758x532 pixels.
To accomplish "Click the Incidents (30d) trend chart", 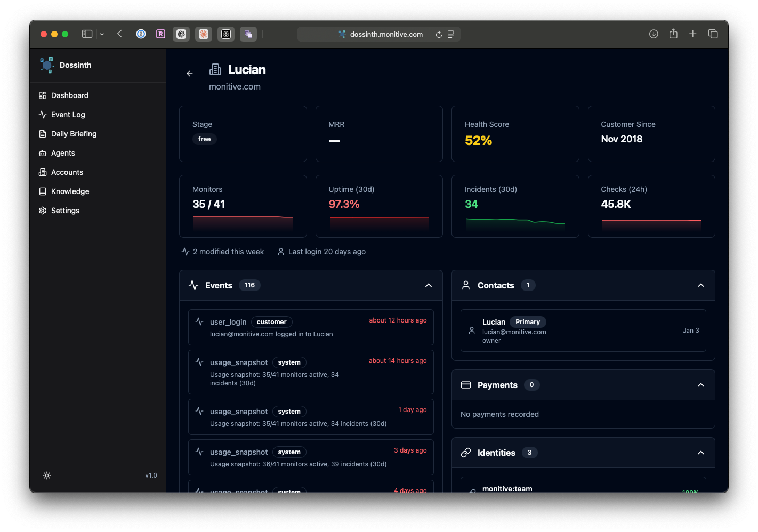I will click(515, 222).
